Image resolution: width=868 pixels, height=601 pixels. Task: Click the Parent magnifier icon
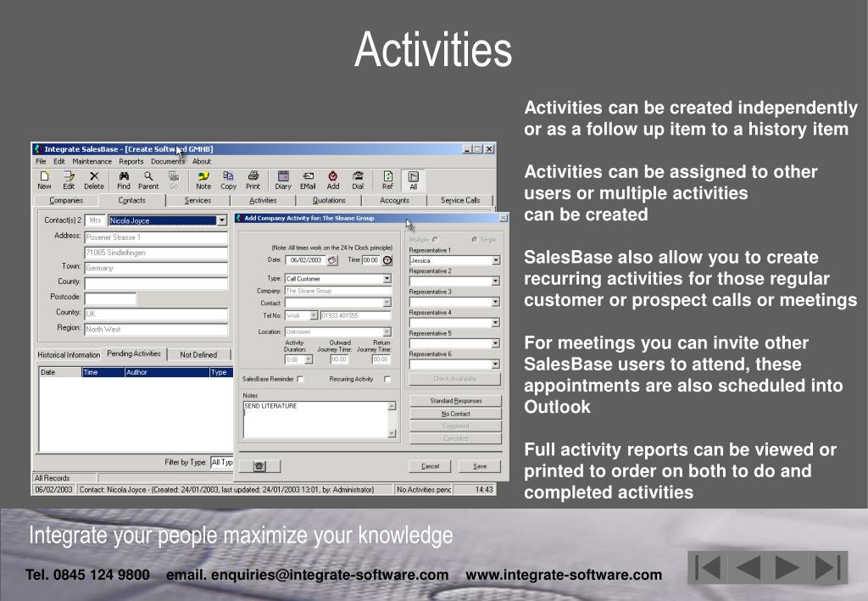coord(148,180)
